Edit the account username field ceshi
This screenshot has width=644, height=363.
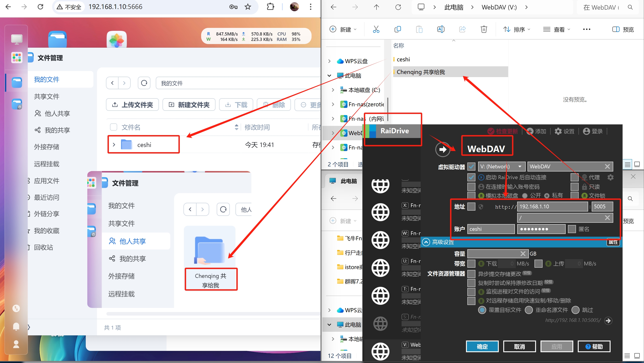click(491, 229)
